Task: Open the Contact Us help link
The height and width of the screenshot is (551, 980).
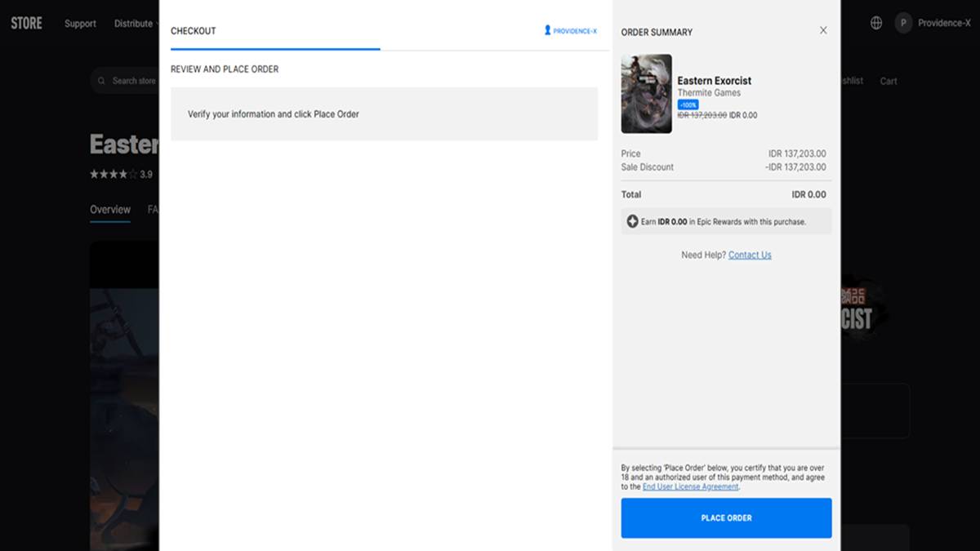Action: [750, 255]
